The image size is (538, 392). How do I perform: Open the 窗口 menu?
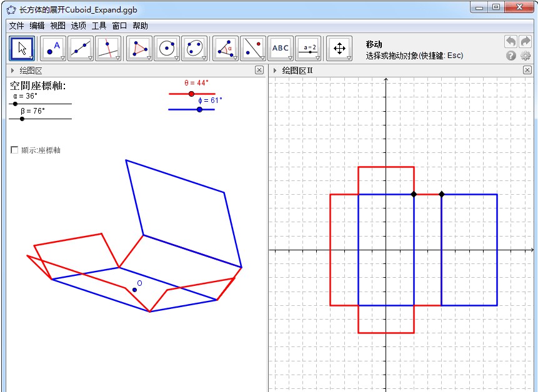[x=119, y=26]
